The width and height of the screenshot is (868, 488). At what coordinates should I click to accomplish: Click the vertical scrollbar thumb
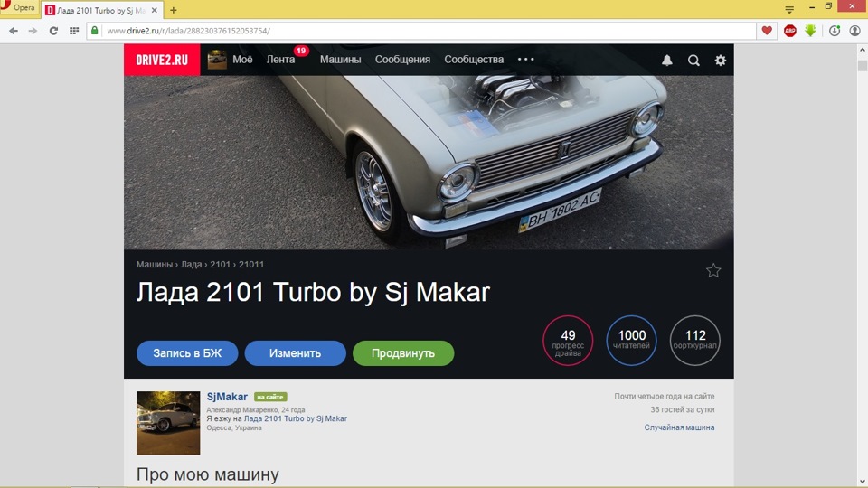863,65
